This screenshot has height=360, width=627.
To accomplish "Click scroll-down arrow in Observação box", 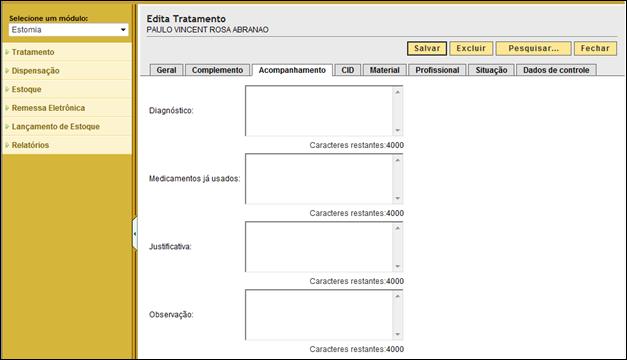I will (x=397, y=334).
